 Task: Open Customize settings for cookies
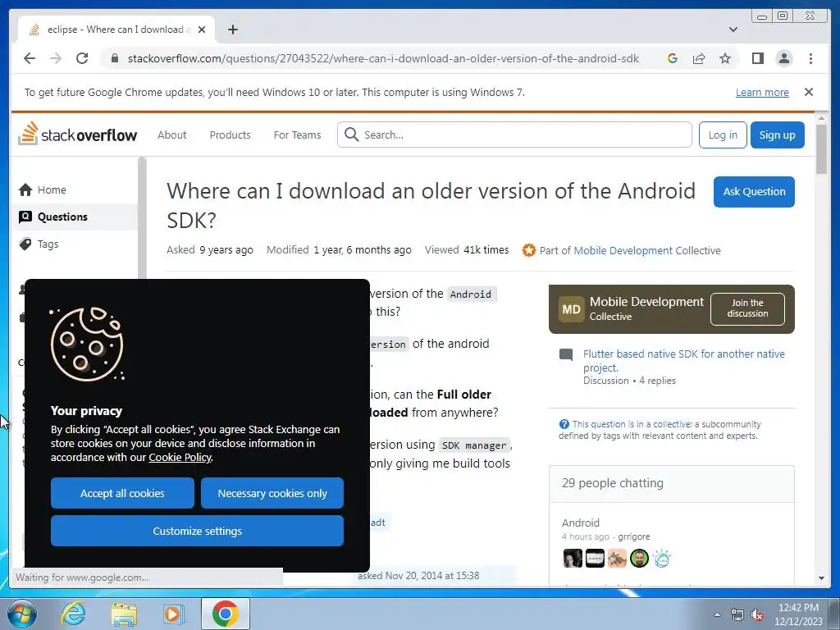click(197, 531)
